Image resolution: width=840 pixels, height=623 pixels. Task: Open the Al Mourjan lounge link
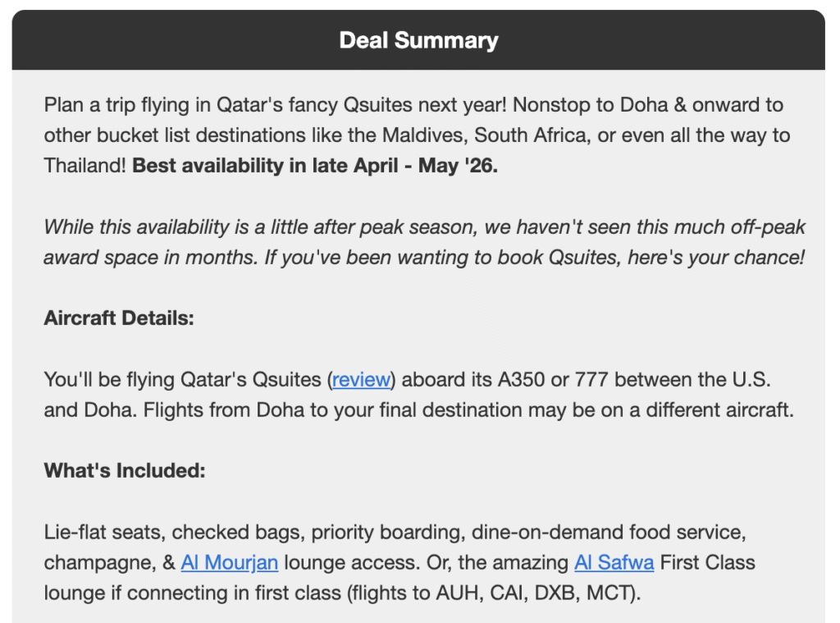(x=230, y=562)
